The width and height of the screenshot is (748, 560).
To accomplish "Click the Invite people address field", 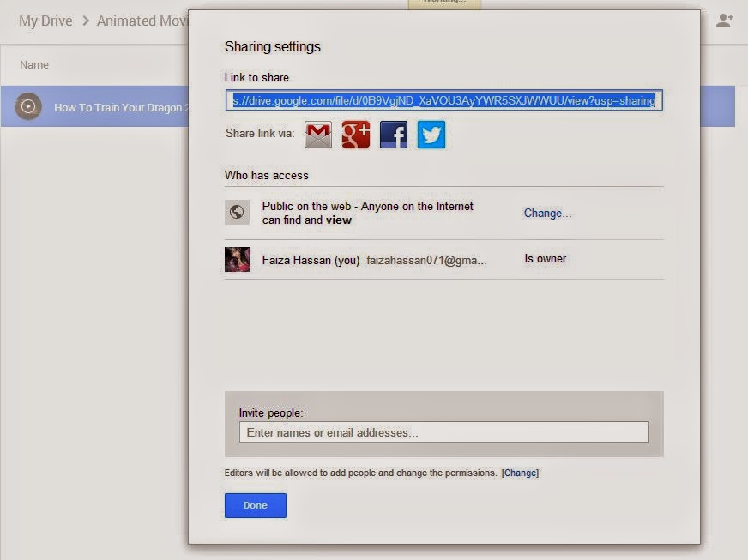I will pyautogui.click(x=444, y=432).
